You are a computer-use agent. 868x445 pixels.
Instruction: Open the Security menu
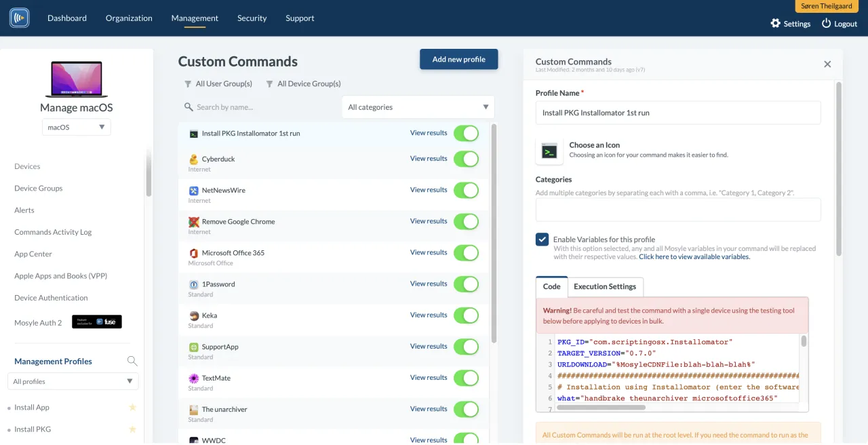[x=252, y=18]
